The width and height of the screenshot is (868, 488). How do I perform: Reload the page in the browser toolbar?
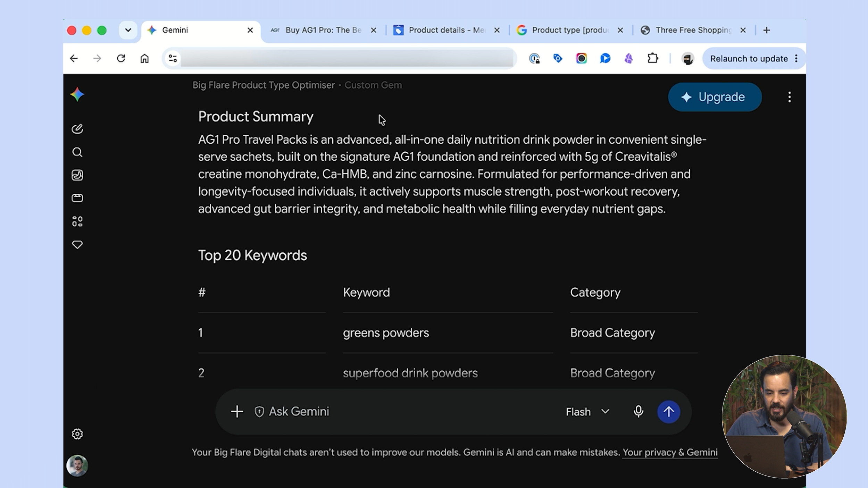pyautogui.click(x=121, y=58)
